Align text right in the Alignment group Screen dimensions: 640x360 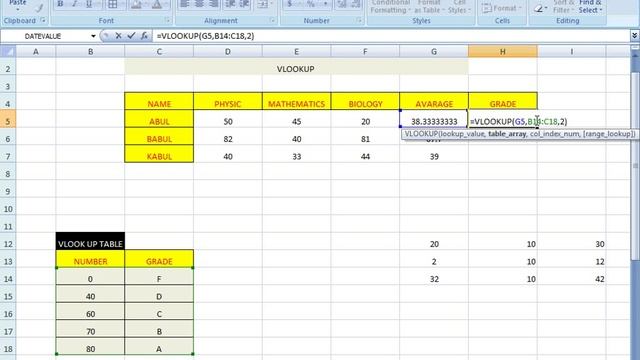pyautogui.click(x=213, y=4)
